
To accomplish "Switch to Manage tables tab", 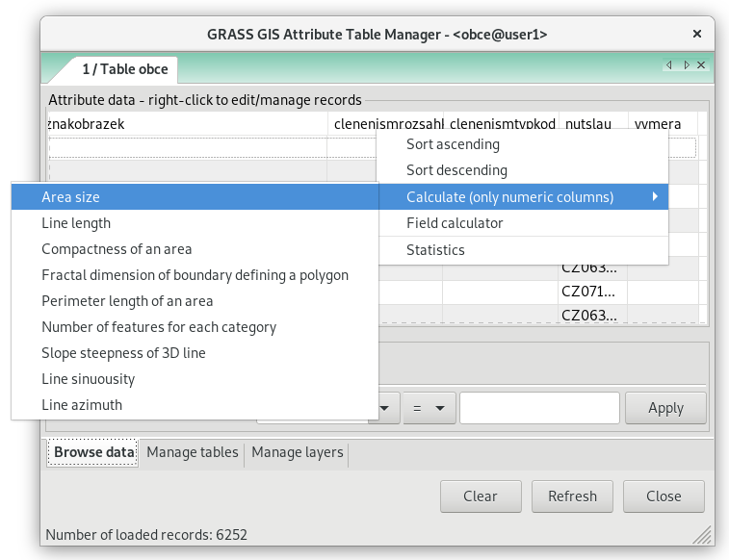I will click(x=193, y=452).
